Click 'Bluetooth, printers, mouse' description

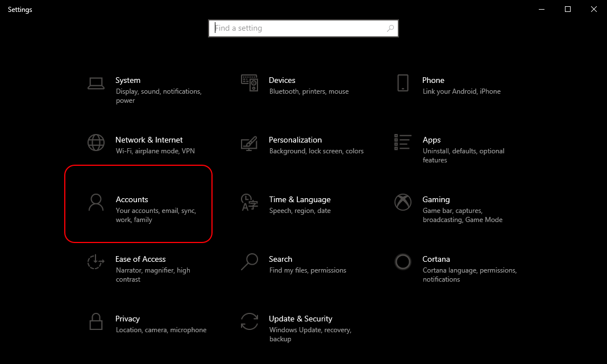click(309, 91)
